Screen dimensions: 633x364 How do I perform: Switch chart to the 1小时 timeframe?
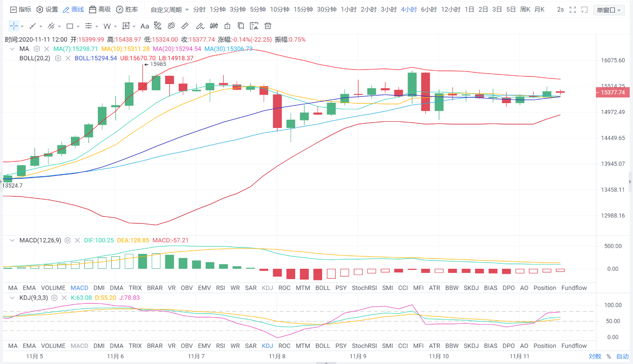(349, 10)
